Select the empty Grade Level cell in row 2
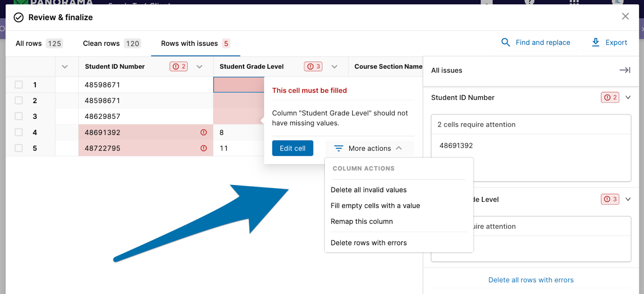Screen dimensions: 644x294 click(x=239, y=100)
